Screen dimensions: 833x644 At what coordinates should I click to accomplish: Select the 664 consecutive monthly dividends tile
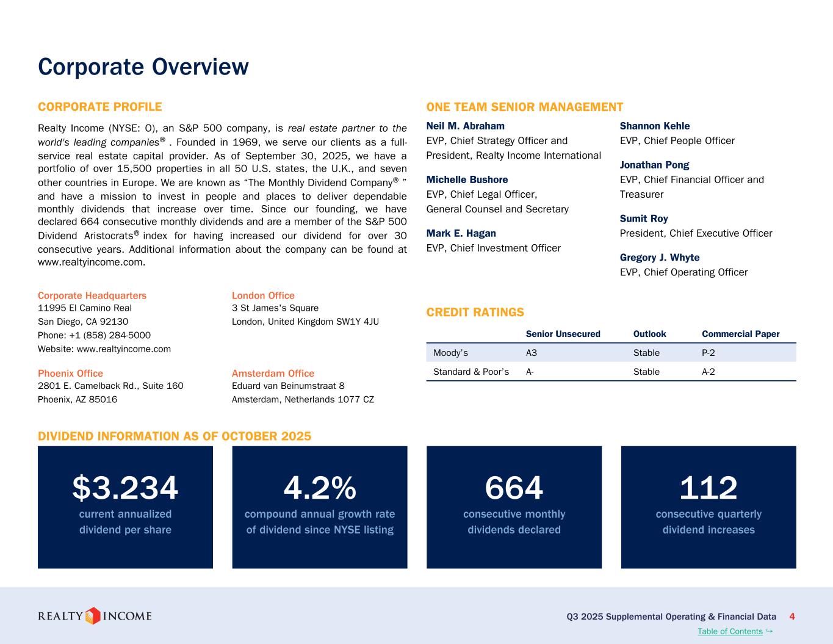(x=514, y=507)
